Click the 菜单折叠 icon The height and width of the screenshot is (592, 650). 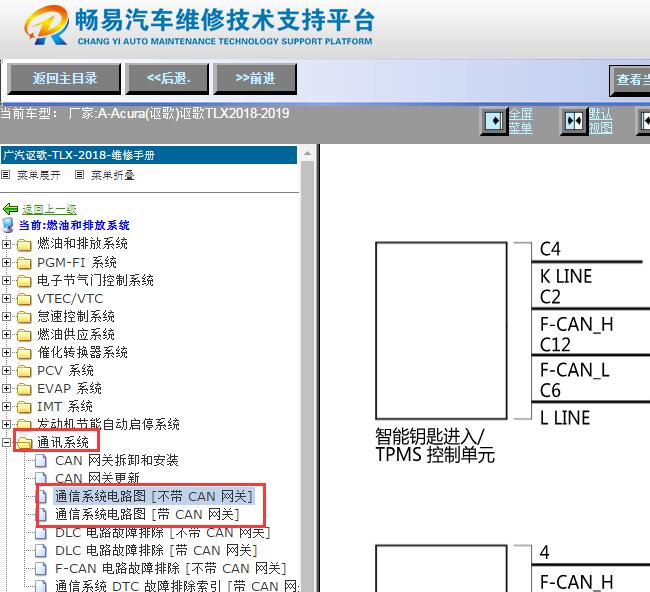pyautogui.click(x=80, y=175)
